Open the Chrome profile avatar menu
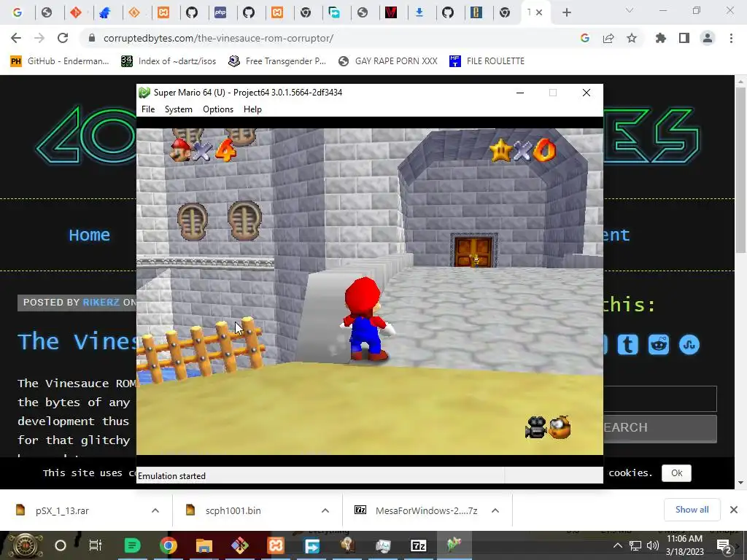This screenshot has width=747, height=560. 708,38
